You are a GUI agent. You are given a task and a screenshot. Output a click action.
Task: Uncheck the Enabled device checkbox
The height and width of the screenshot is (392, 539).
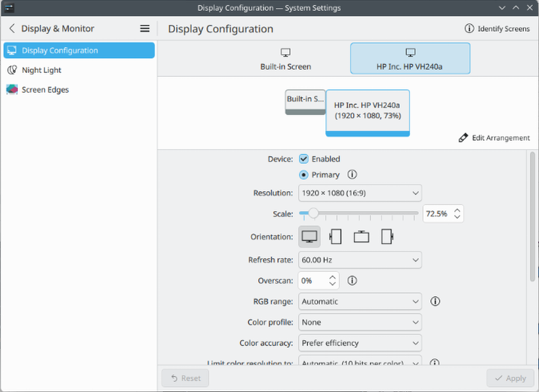point(304,159)
